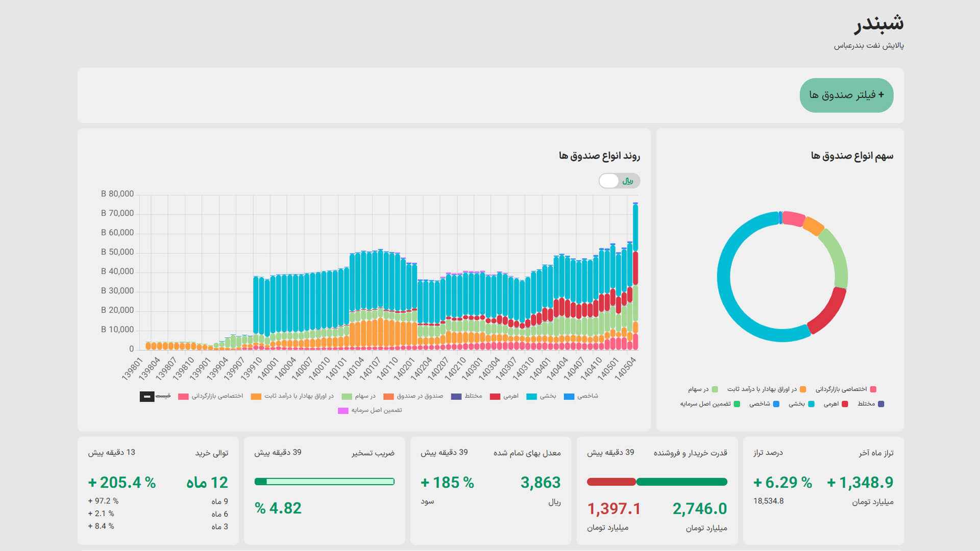Click قدرت خریدار و فروشنده card title
980x551 pixels.
click(691, 453)
